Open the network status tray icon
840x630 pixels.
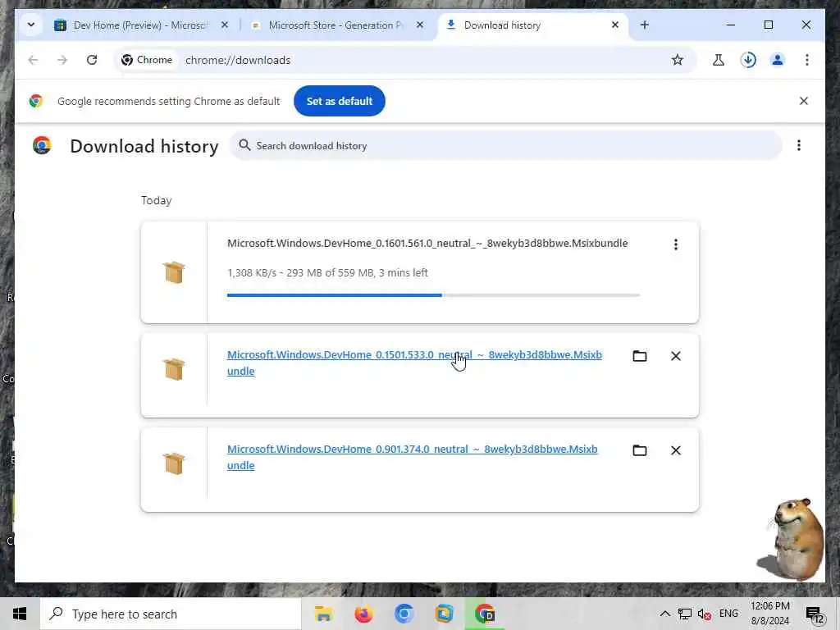684,614
